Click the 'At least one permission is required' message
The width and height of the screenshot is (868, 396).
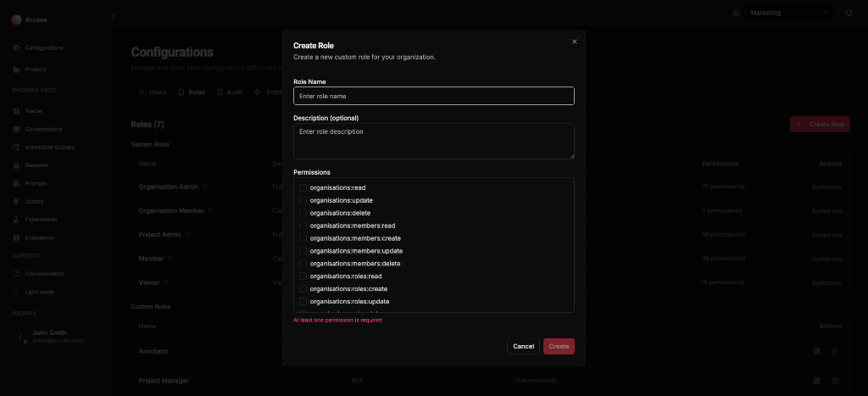click(x=337, y=321)
